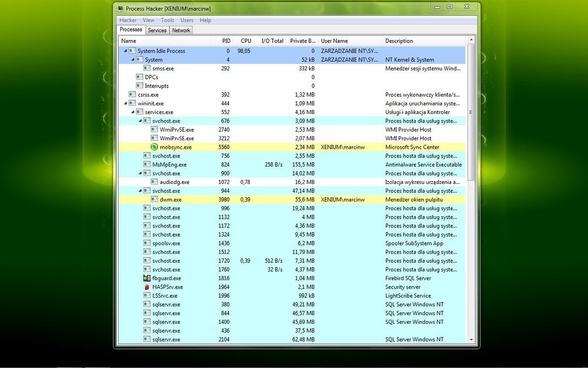
Task: Click the icon beside LSSrvc.exe
Action: pos(147,295)
